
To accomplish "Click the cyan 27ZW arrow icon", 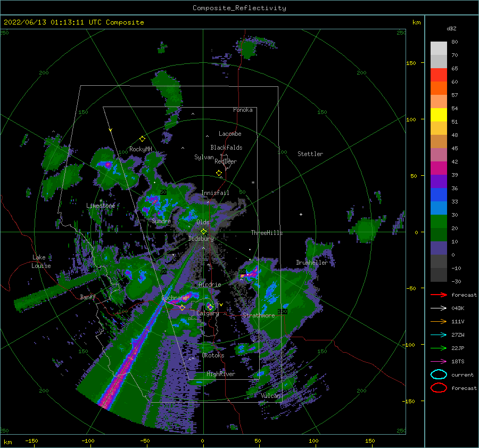I will click(x=439, y=335).
